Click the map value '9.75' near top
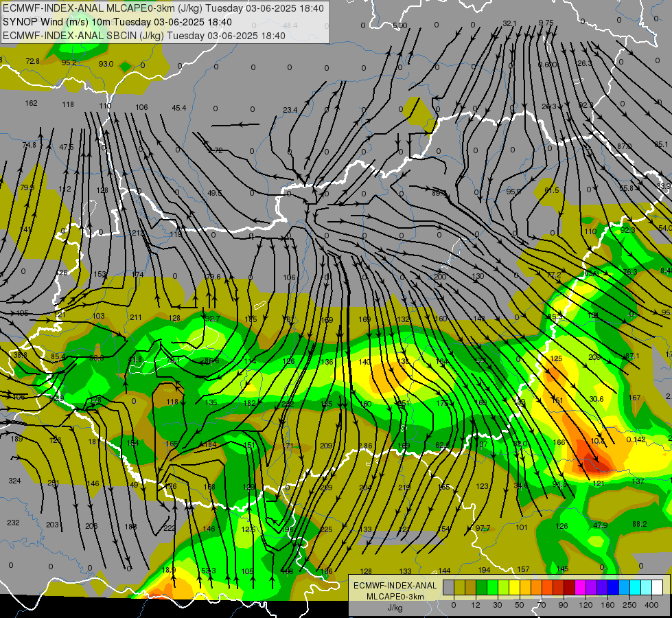672x618 pixels. (x=546, y=23)
